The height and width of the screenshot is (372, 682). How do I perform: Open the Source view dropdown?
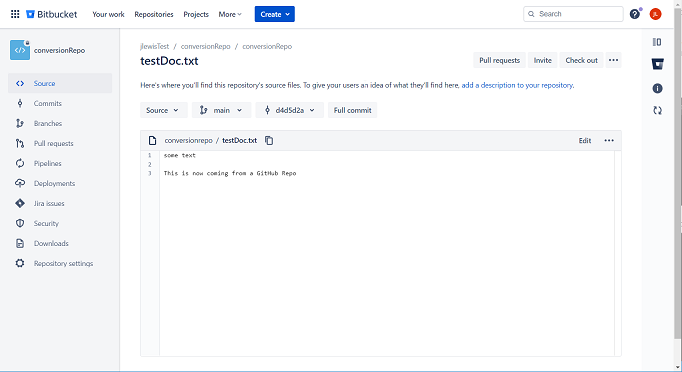coord(164,111)
